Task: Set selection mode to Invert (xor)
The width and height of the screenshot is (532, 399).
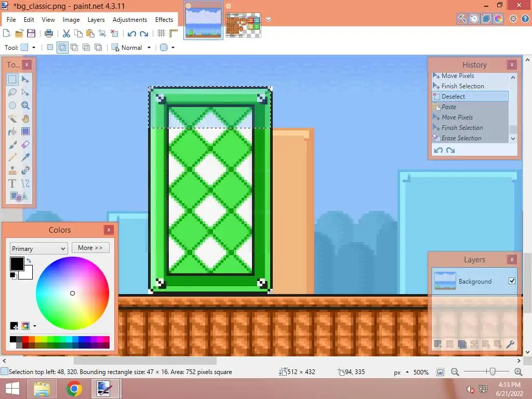Action: tap(98, 47)
